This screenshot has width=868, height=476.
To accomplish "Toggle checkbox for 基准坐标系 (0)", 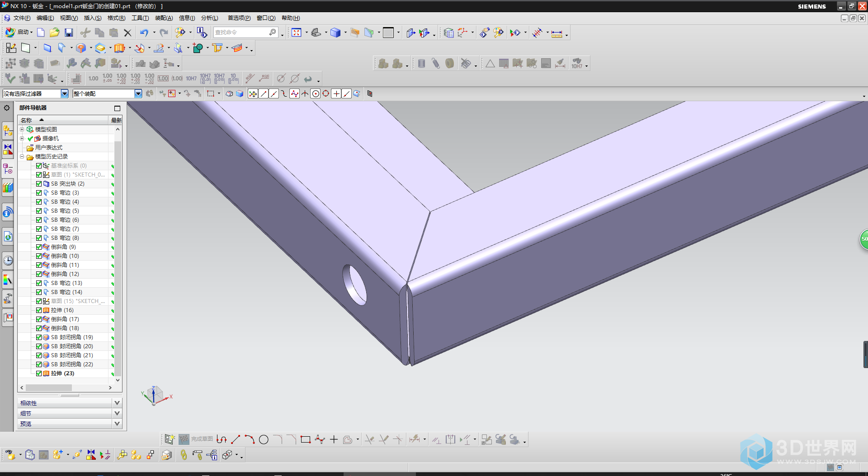I will click(39, 166).
